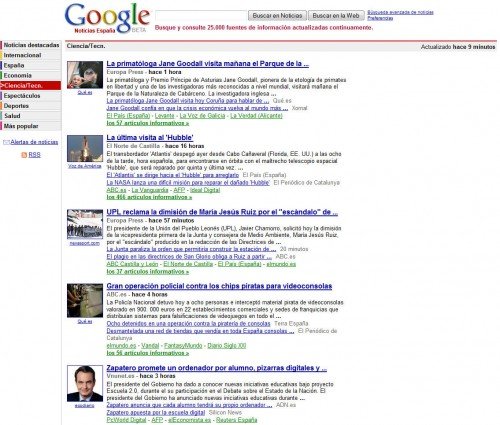500x425 pixels.
Task: Click the Buscar en la Web button
Action: click(336, 16)
